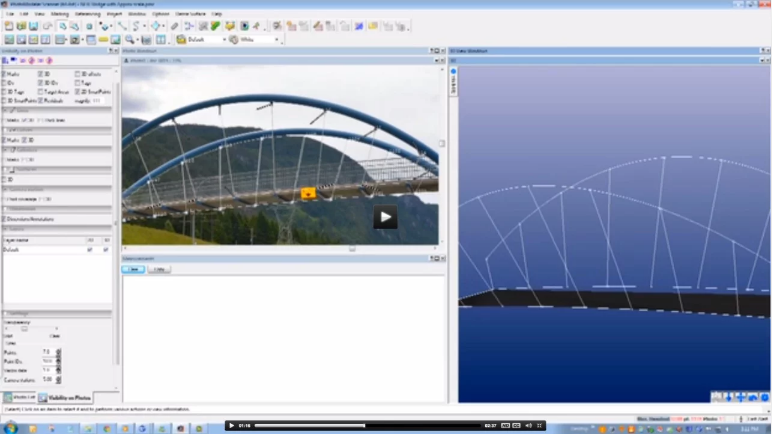The height and width of the screenshot is (434, 772).
Task: Open the File menu
Action: click(x=10, y=14)
